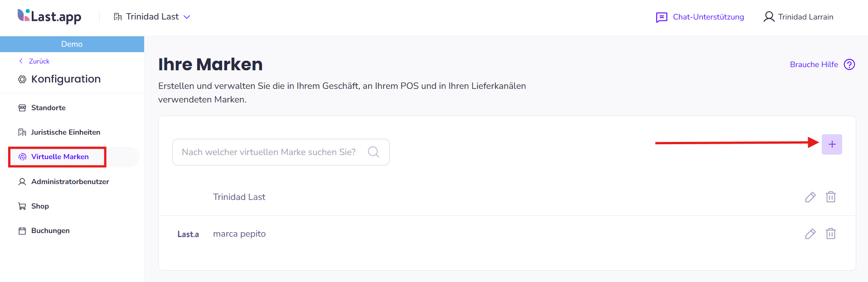The width and height of the screenshot is (868, 282).
Task: Click the search magnifier icon
Action: (373, 152)
